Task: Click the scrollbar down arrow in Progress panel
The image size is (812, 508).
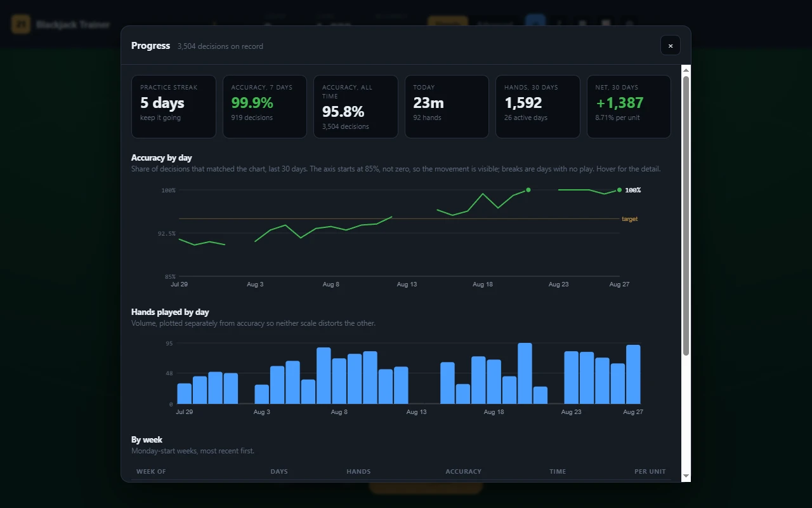Action: 686,476
